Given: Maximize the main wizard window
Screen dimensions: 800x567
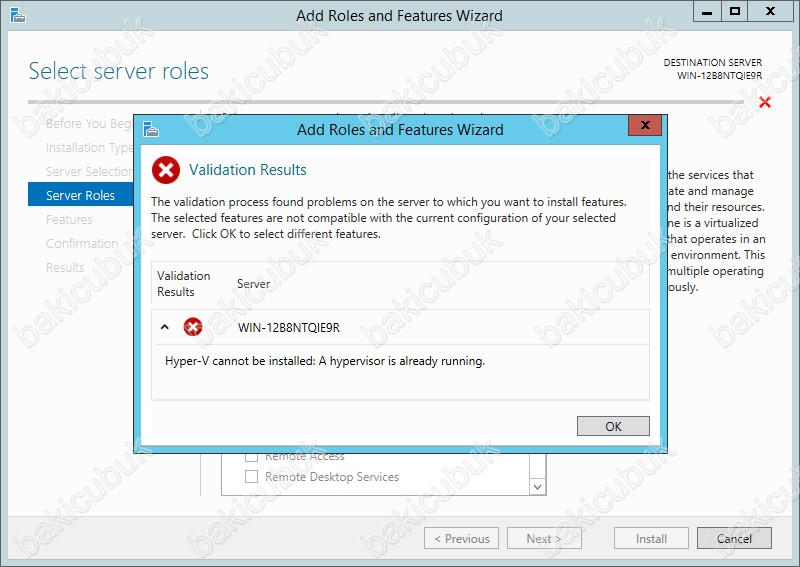Looking at the screenshot, I should click(735, 11).
